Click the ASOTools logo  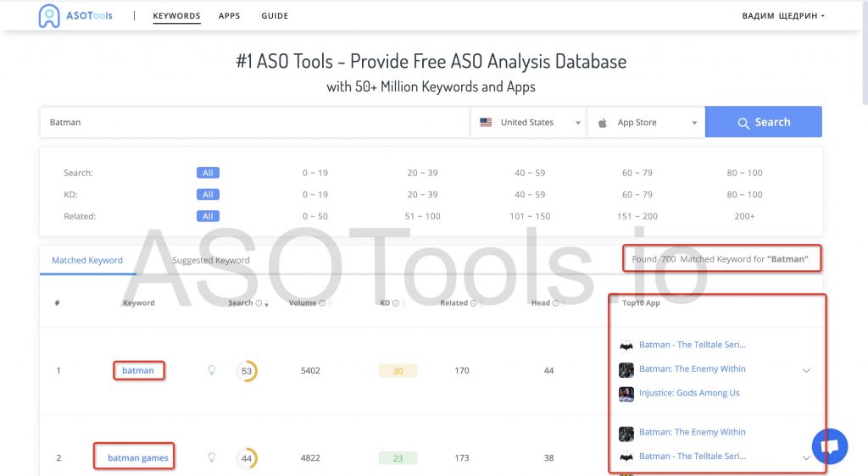(x=75, y=15)
